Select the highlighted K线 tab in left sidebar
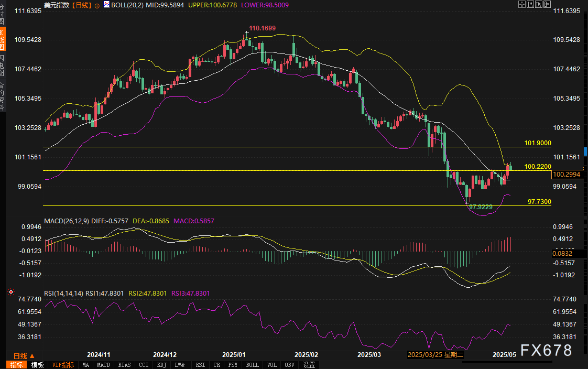 pyautogui.click(x=3, y=40)
